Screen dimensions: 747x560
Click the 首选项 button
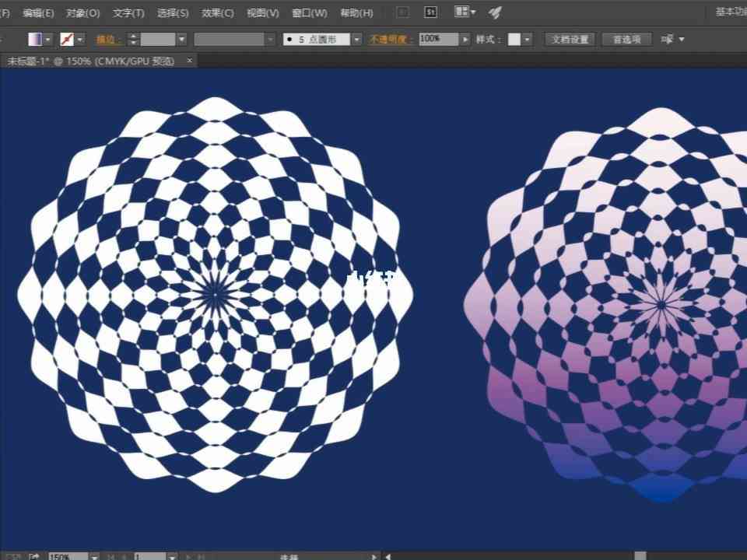(x=626, y=39)
